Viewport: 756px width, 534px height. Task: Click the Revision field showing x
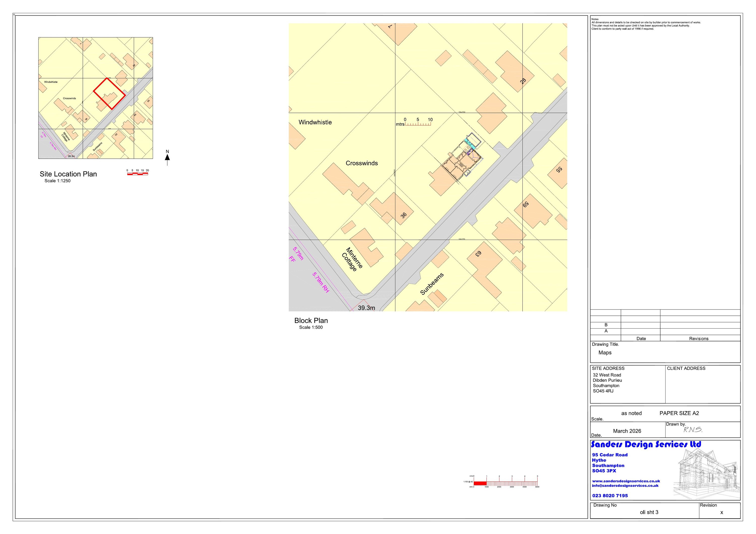pyautogui.click(x=721, y=513)
